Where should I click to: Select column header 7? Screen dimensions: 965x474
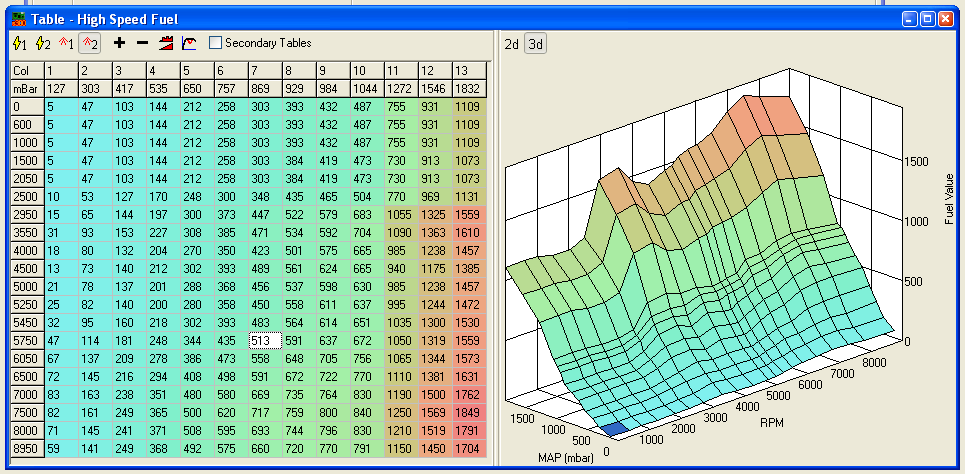tap(265, 70)
